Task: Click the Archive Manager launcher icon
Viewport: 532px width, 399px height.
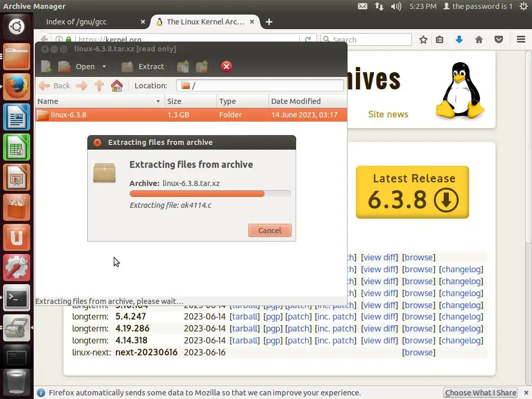Action: [x=16, y=328]
